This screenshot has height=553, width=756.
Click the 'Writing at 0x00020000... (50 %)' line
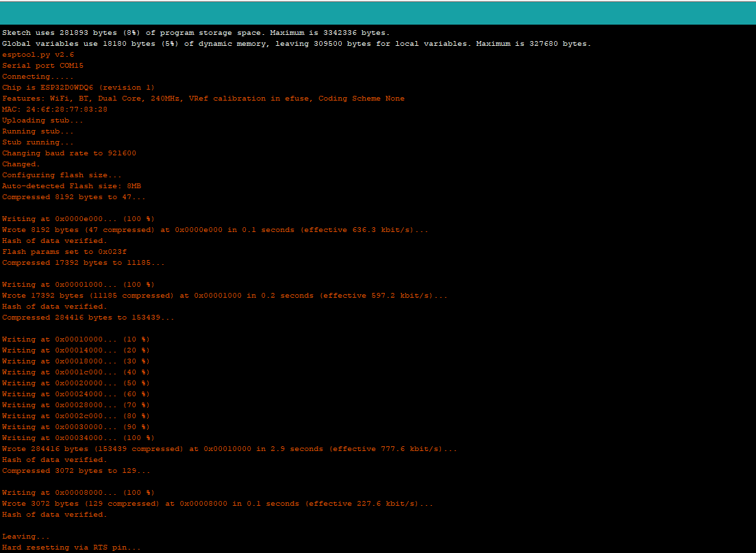75,383
